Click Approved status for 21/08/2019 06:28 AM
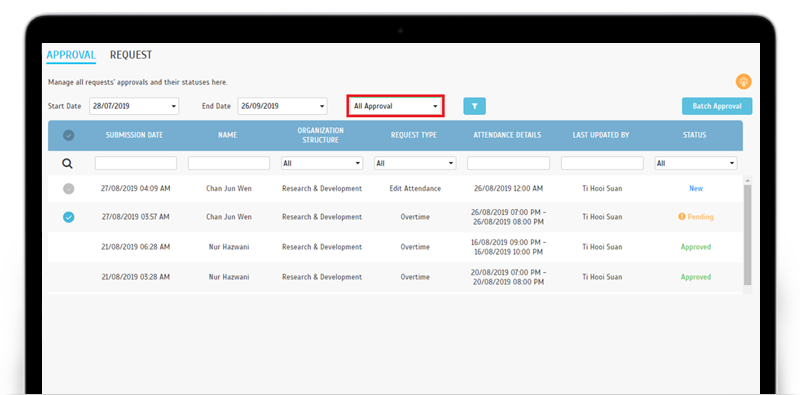Image resolution: width=800 pixels, height=395 pixels. coord(696,247)
